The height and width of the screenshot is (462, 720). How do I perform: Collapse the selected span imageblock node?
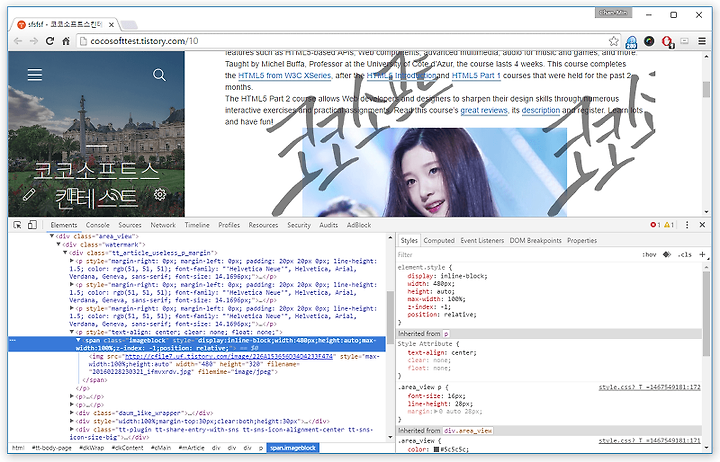coord(78,340)
